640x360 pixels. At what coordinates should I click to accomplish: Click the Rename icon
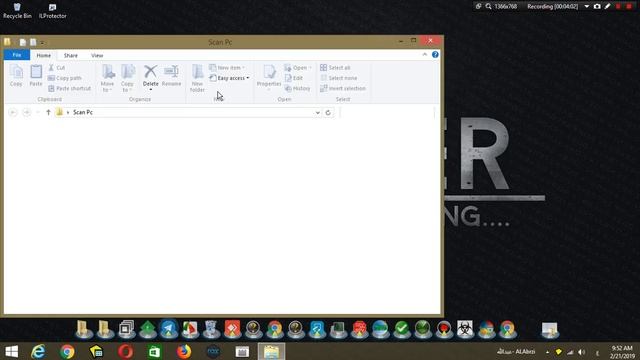pos(171,76)
